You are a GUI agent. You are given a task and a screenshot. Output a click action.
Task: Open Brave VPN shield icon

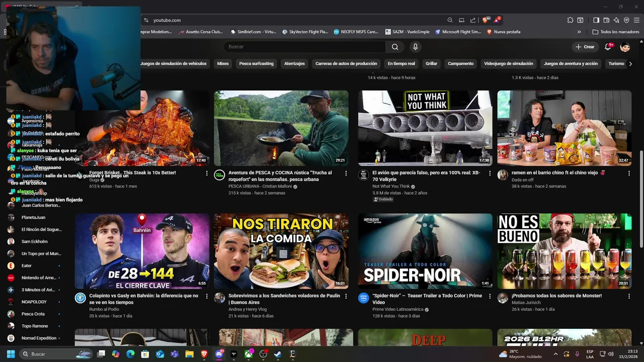(x=626, y=20)
